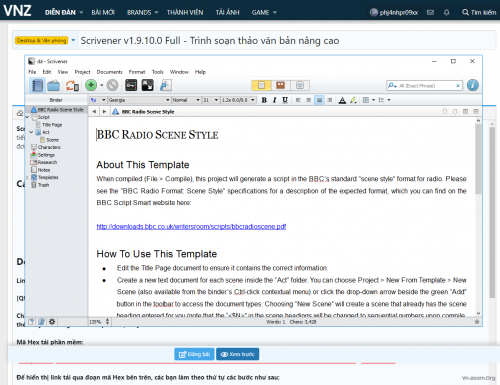Image resolution: width=500 pixels, height=385 pixels.
Task: Open the Edit menu
Action: tap(47, 72)
